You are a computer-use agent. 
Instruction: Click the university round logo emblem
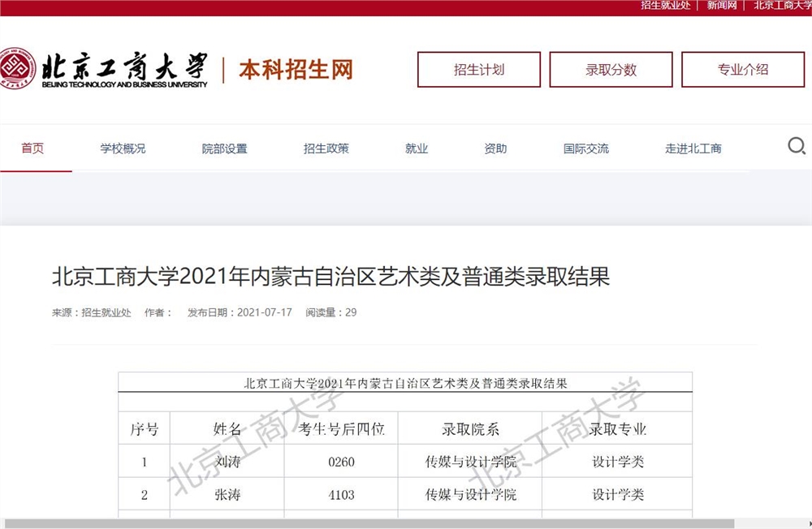click(x=17, y=68)
